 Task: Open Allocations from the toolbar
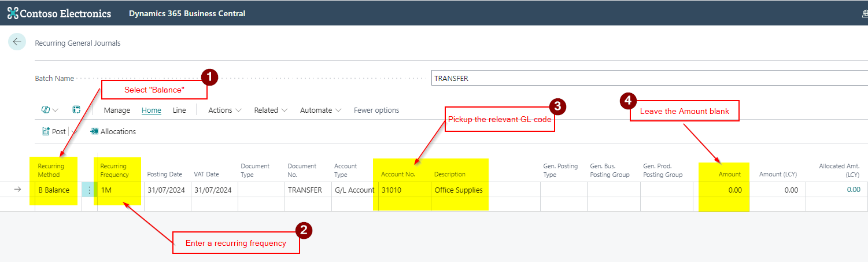(x=113, y=131)
